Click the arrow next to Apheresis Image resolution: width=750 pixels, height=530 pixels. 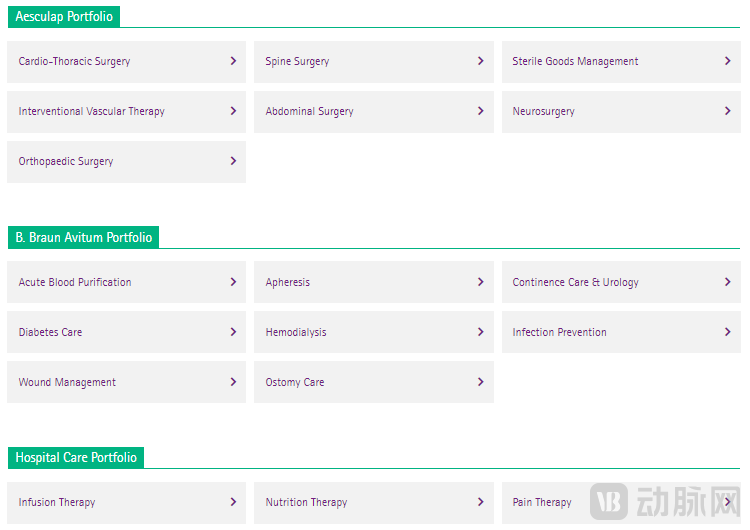[x=480, y=282]
